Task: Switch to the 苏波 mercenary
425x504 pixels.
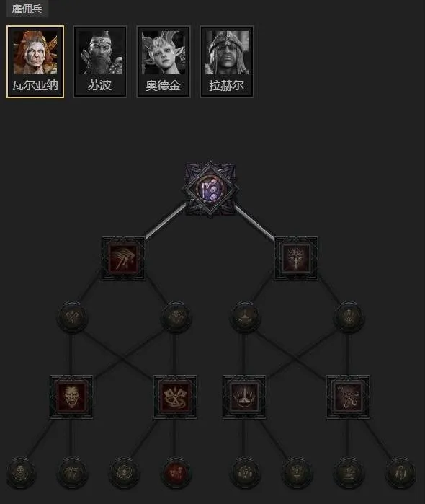Action: click(x=100, y=62)
